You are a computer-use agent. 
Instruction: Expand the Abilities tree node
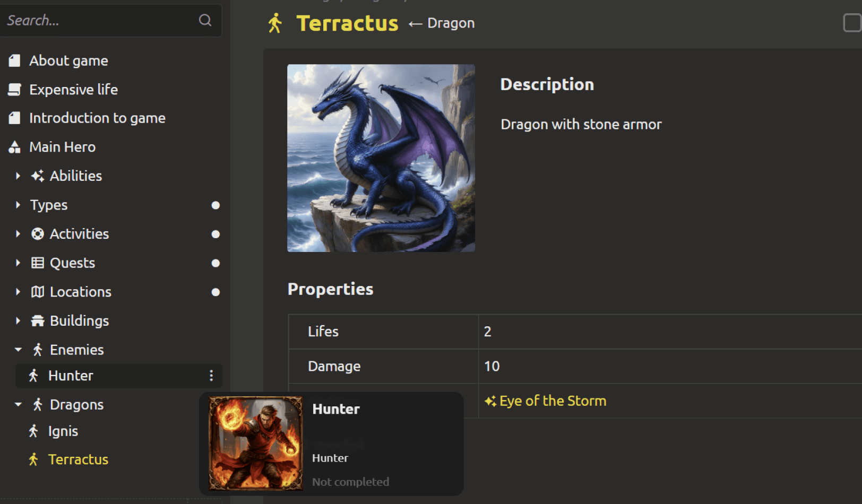pyautogui.click(x=18, y=176)
